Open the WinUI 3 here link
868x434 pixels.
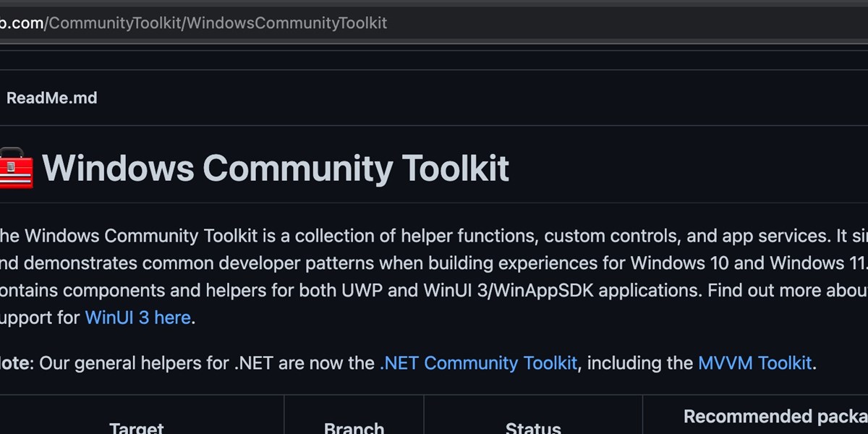tap(137, 318)
